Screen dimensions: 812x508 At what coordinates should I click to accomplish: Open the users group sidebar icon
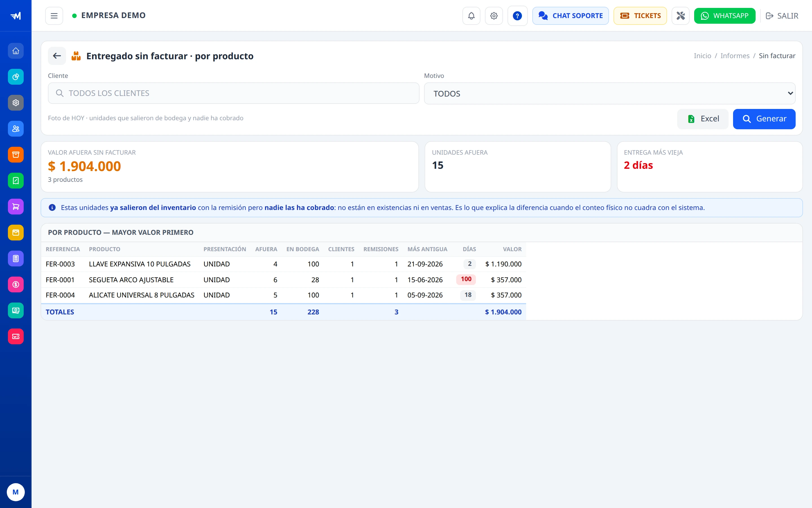pyautogui.click(x=16, y=129)
